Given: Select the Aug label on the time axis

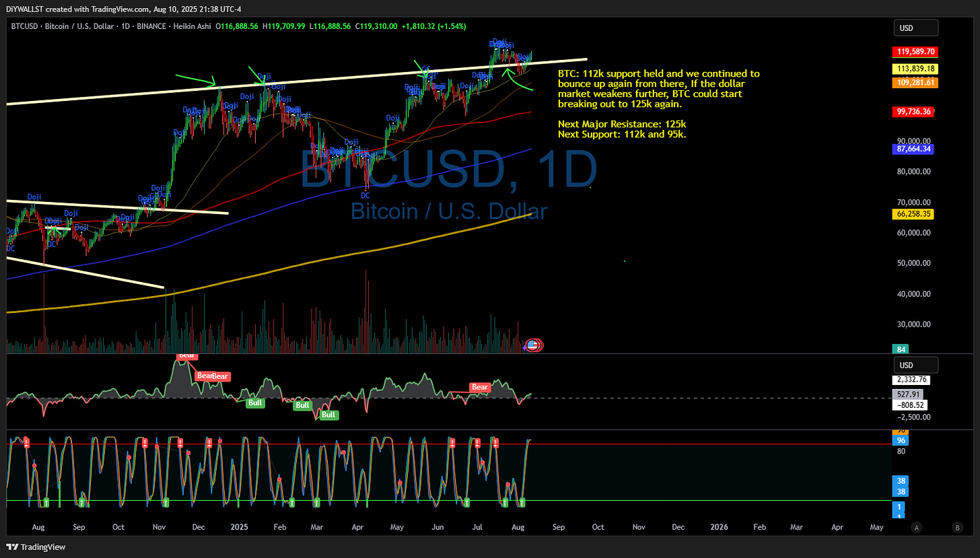Looking at the screenshot, I should point(38,527).
